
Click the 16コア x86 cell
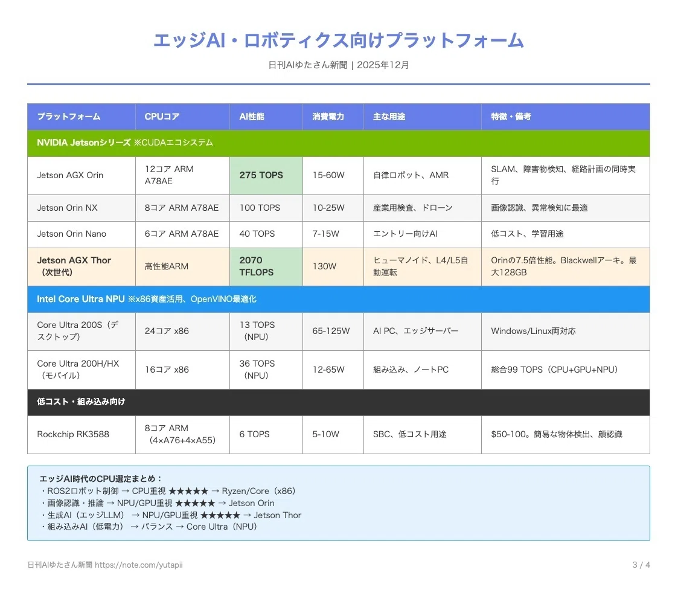pos(182,370)
